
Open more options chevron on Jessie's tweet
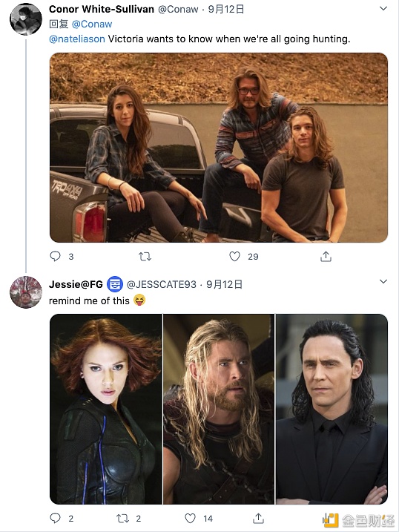(x=383, y=281)
